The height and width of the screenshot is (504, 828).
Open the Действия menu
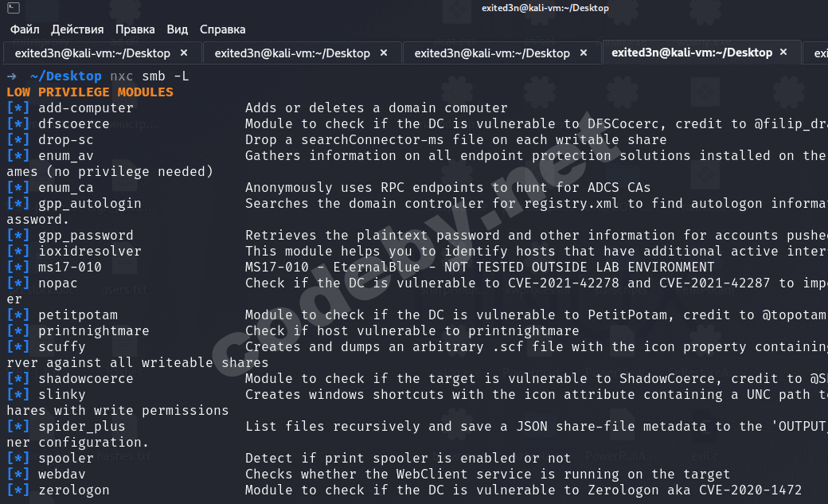click(x=77, y=29)
